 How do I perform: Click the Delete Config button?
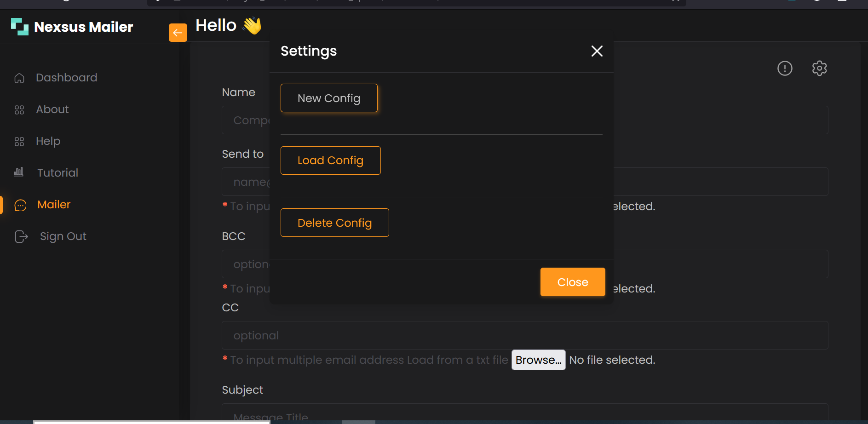334,223
